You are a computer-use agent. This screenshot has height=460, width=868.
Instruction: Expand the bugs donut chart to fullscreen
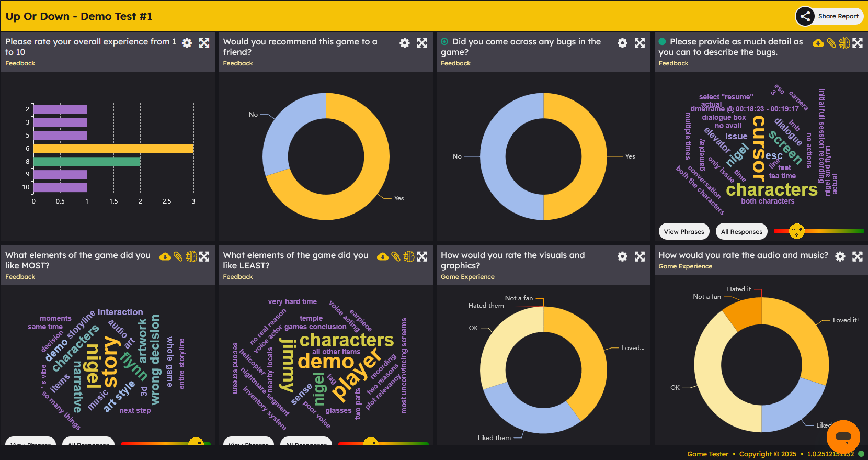[x=639, y=43]
